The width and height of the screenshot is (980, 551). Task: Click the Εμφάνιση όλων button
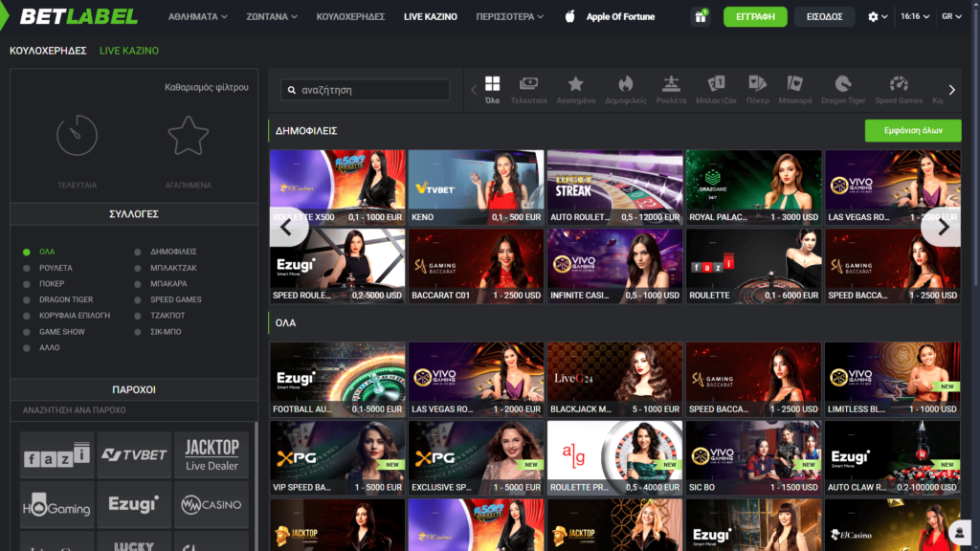point(912,131)
